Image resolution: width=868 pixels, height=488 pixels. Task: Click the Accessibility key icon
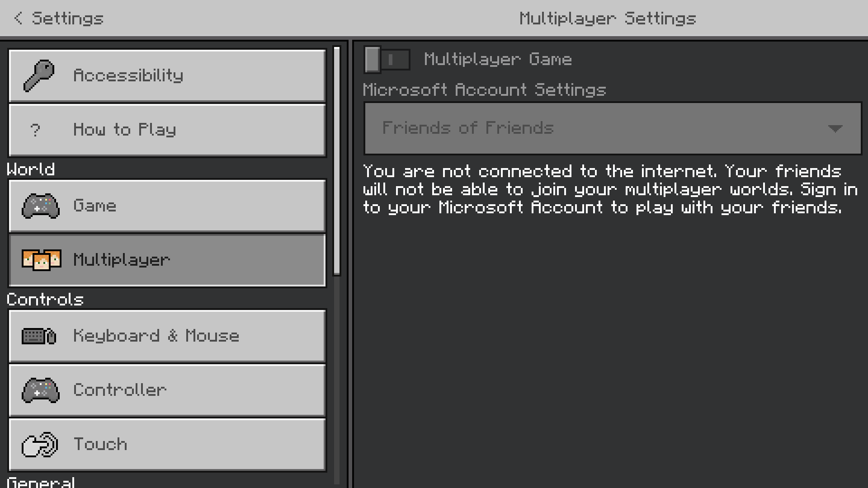[39, 75]
